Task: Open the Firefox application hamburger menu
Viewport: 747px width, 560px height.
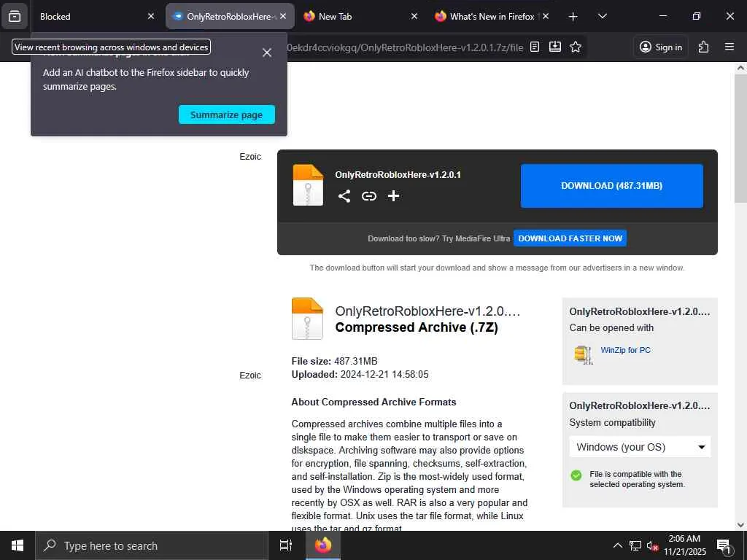Action: [729, 47]
